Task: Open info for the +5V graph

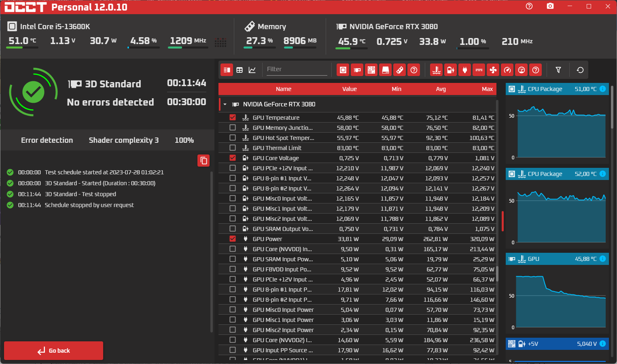Action: pyautogui.click(x=602, y=344)
